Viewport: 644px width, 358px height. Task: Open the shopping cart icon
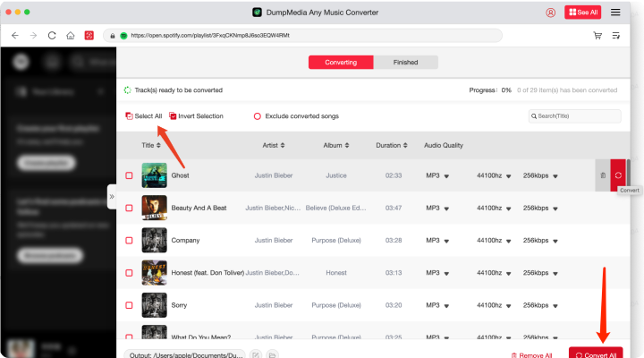click(x=597, y=36)
